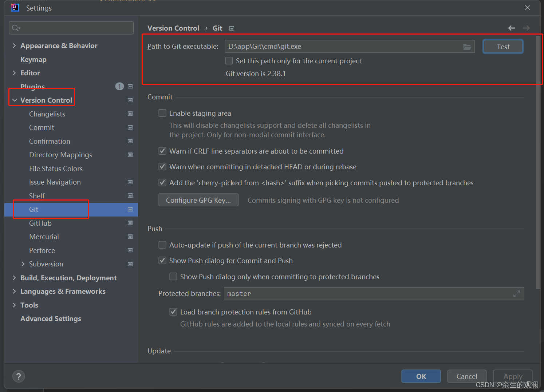
Task: Click the Apply button
Action: pyautogui.click(x=513, y=376)
